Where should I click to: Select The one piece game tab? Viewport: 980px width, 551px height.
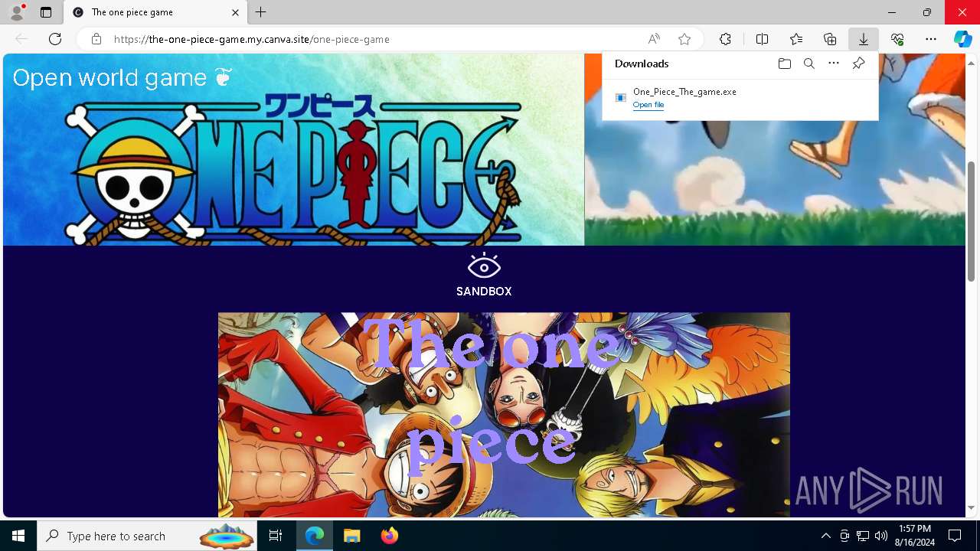click(x=155, y=12)
